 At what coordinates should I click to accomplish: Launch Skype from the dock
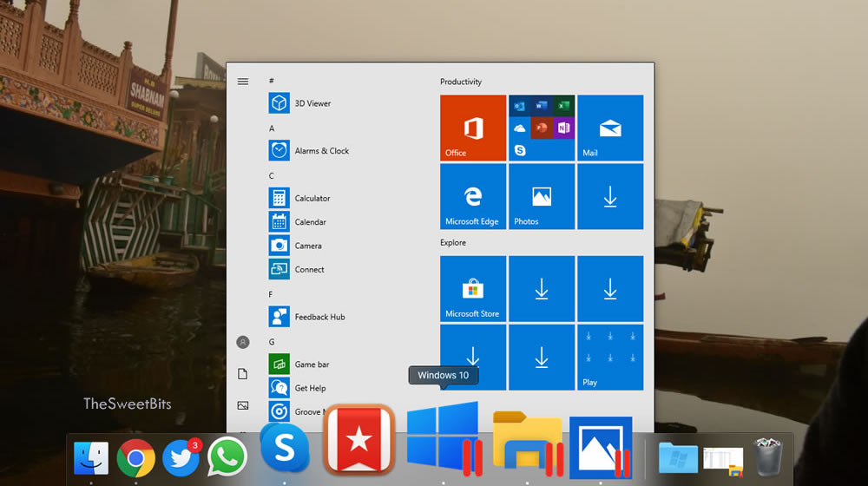point(285,448)
